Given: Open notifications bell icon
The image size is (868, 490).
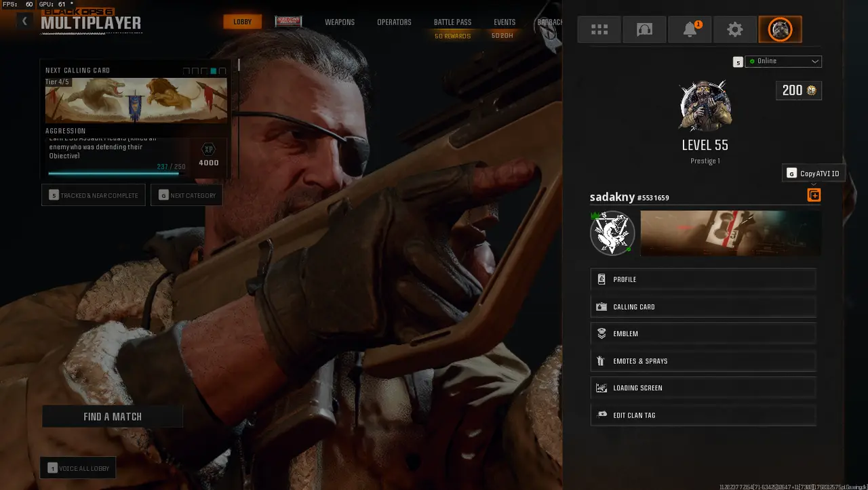Looking at the screenshot, I should [690, 30].
